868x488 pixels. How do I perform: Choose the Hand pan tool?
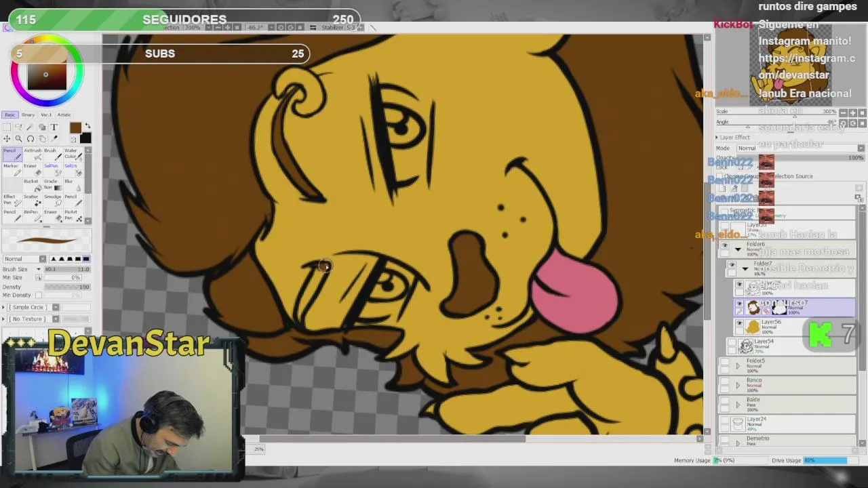tap(42, 139)
